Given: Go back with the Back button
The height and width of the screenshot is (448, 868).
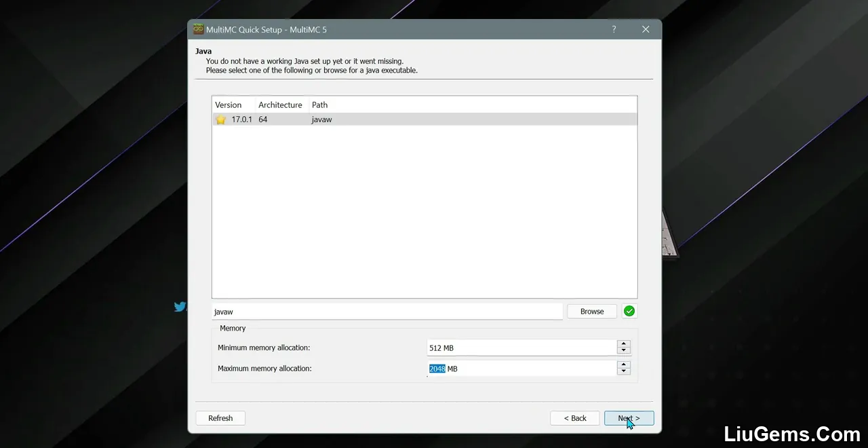Looking at the screenshot, I should [x=575, y=418].
